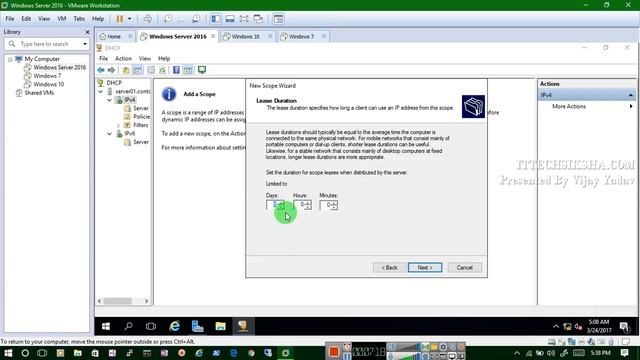The width and height of the screenshot is (640, 360).
Task: Click the console view icon in VMware toolbar
Action: coord(278,19)
